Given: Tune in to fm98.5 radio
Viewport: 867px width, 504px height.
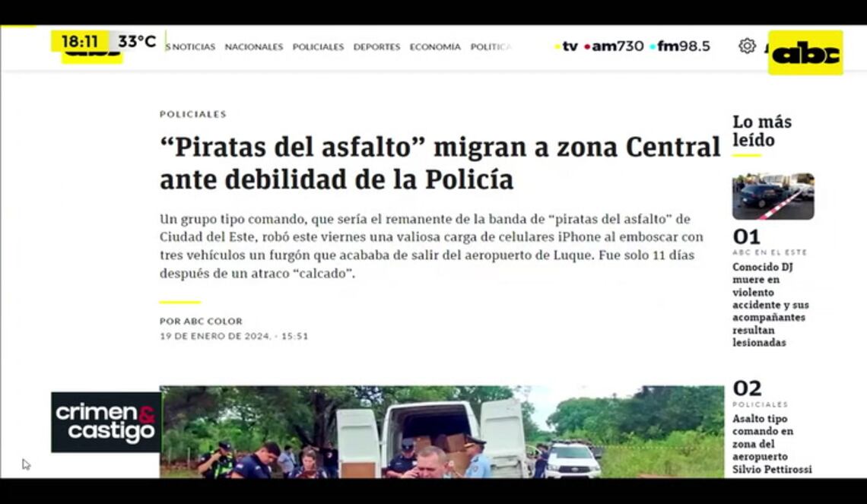Looking at the screenshot, I should [x=680, y=46].
